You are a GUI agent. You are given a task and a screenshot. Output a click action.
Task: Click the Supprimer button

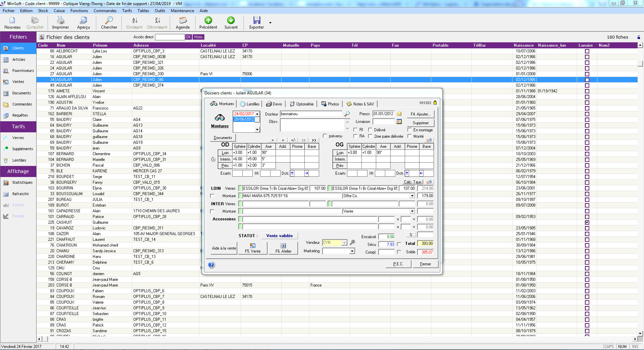click(x=421, y=123)
